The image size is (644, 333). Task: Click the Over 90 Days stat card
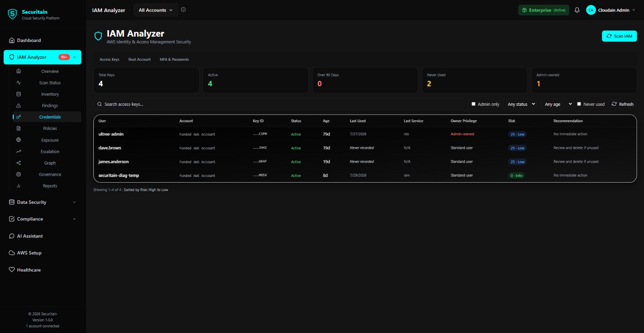coord(365,80)
